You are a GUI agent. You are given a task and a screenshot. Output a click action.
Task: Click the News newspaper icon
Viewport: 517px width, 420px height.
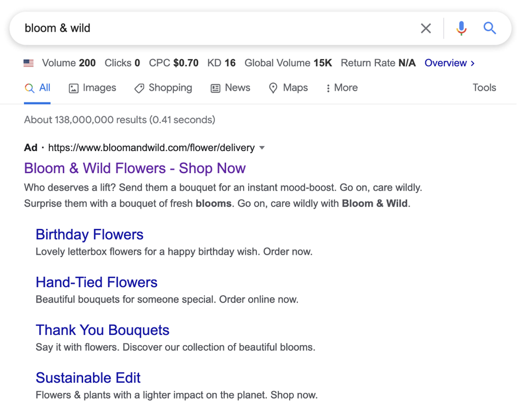click(x=215, y=88)
